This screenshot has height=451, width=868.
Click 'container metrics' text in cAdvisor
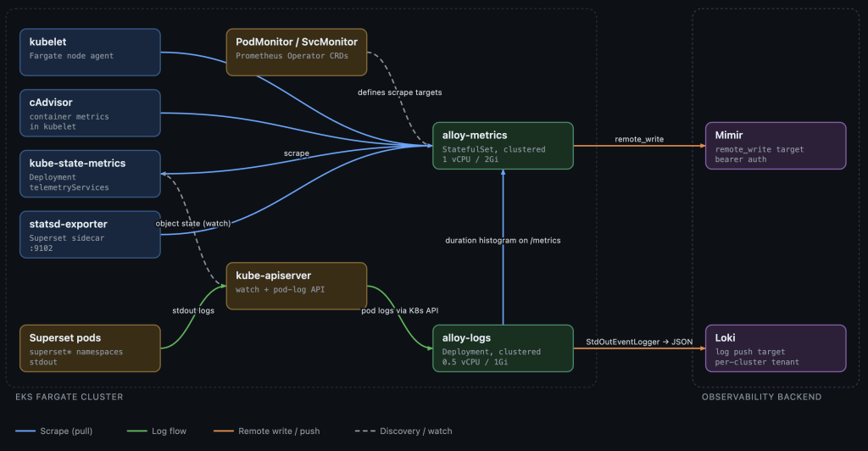70,117
